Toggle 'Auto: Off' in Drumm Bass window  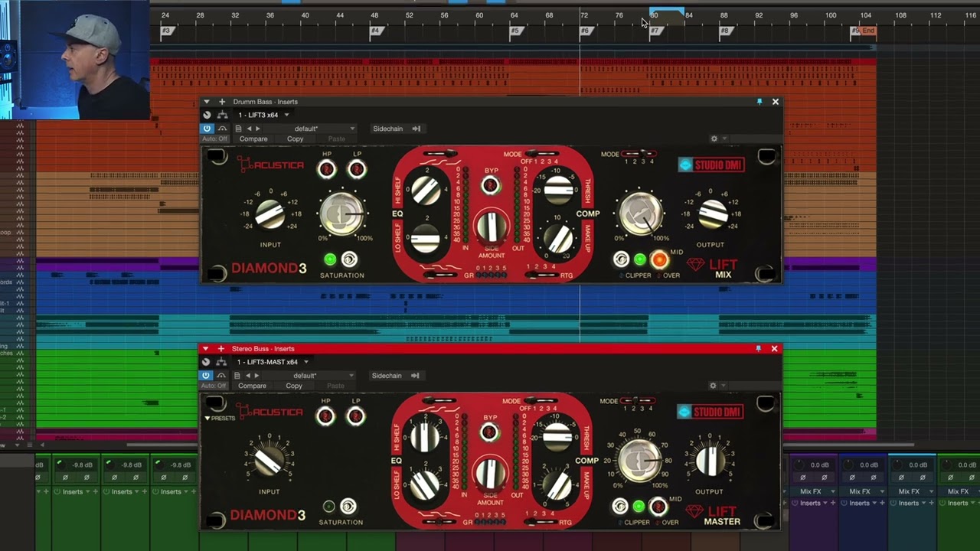coord(215,139)
